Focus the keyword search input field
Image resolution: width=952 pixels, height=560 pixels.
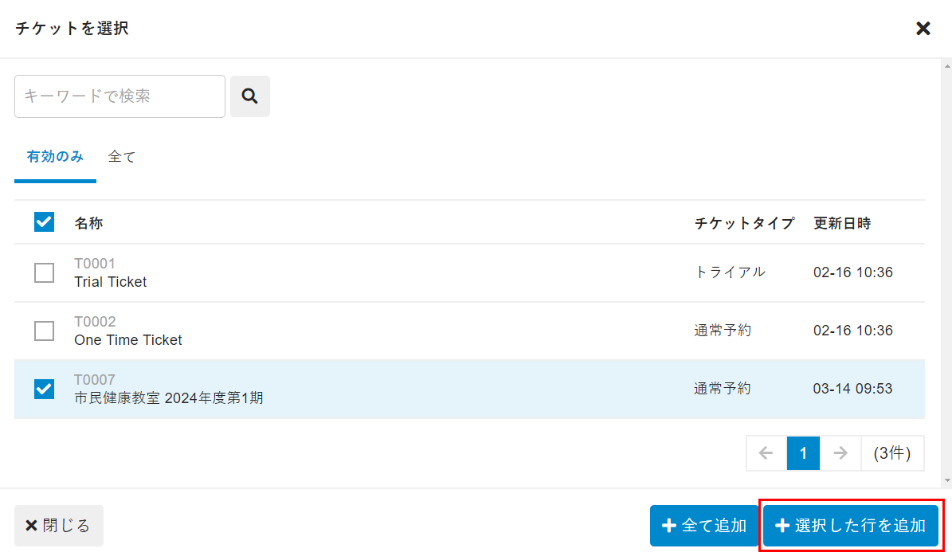point(119,96)
